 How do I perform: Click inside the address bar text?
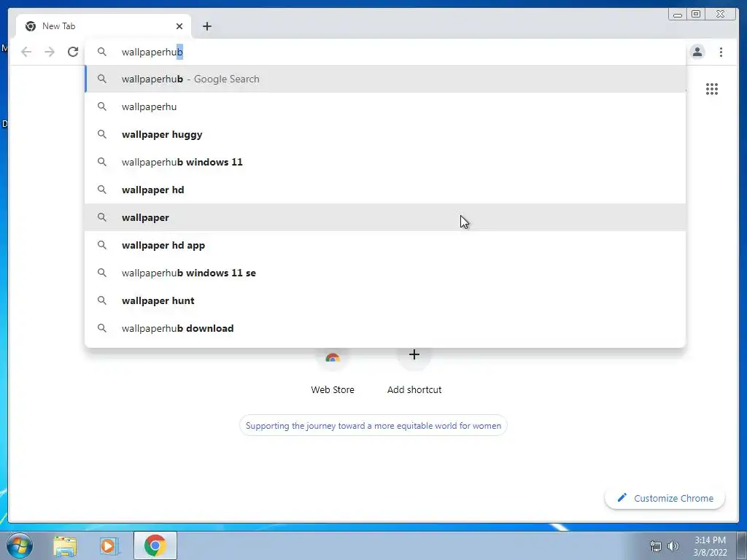click(152, 52)
